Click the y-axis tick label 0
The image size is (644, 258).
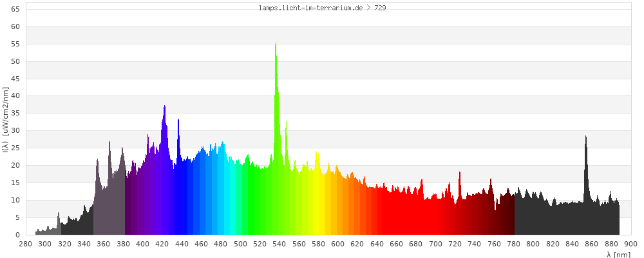19,235
